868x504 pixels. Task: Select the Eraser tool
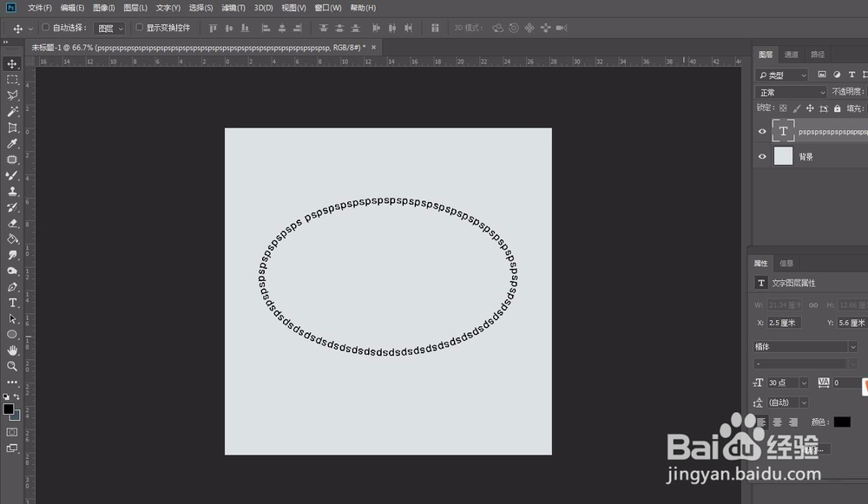click(x=12, y=224)
